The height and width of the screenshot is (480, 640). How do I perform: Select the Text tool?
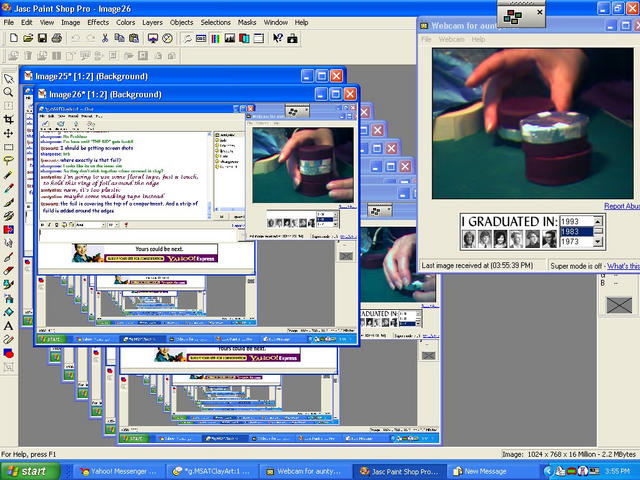point(8,326)
